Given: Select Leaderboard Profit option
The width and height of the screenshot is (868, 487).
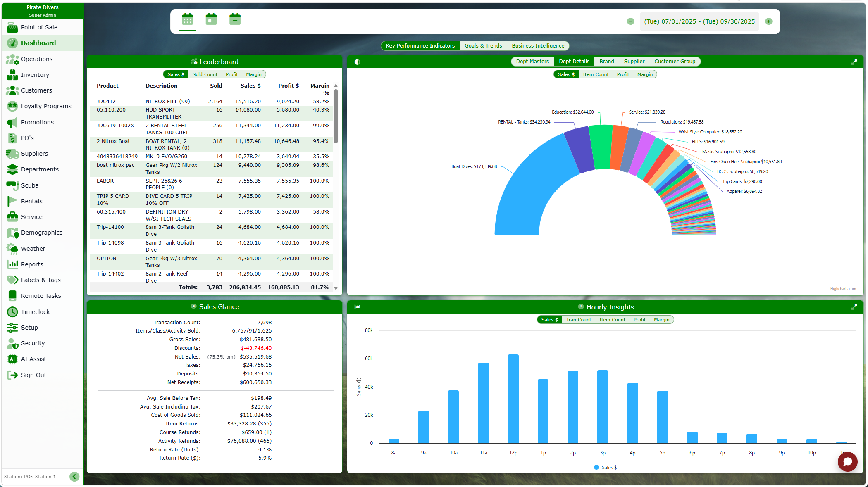Looking at the screenshot, I should [x=232, y=74].
